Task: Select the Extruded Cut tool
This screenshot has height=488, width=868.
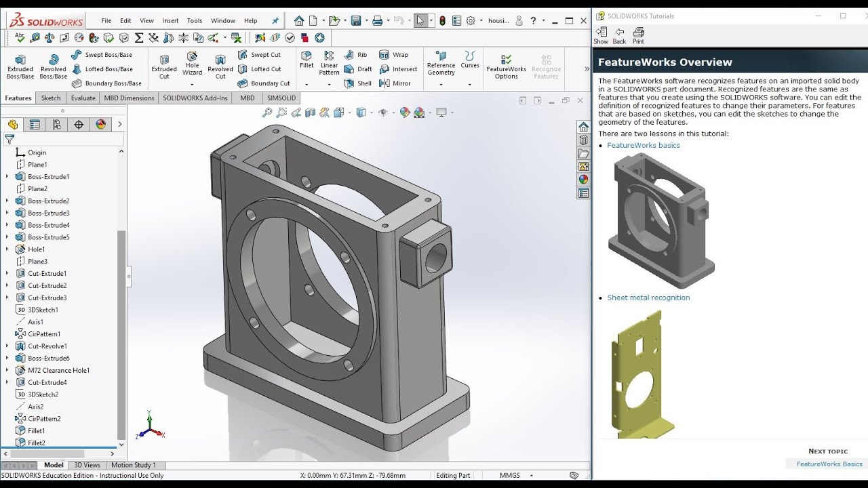Action: [x=164, y=66]
